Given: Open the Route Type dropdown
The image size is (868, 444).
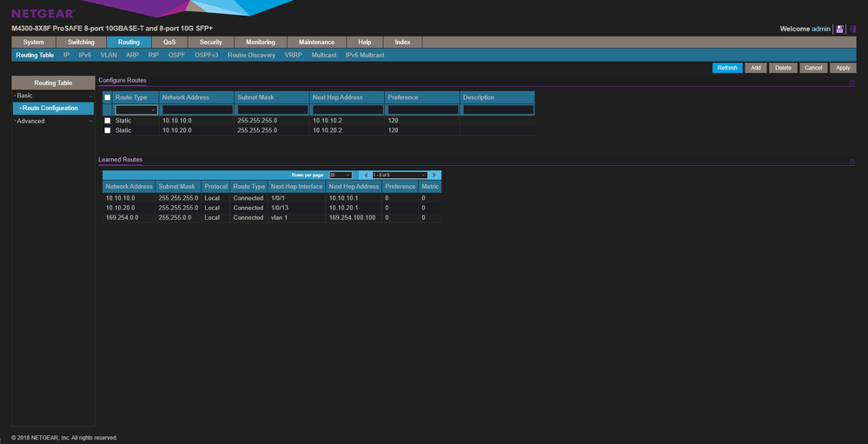Looking at the screenshot, I should (x=136, y=110).
